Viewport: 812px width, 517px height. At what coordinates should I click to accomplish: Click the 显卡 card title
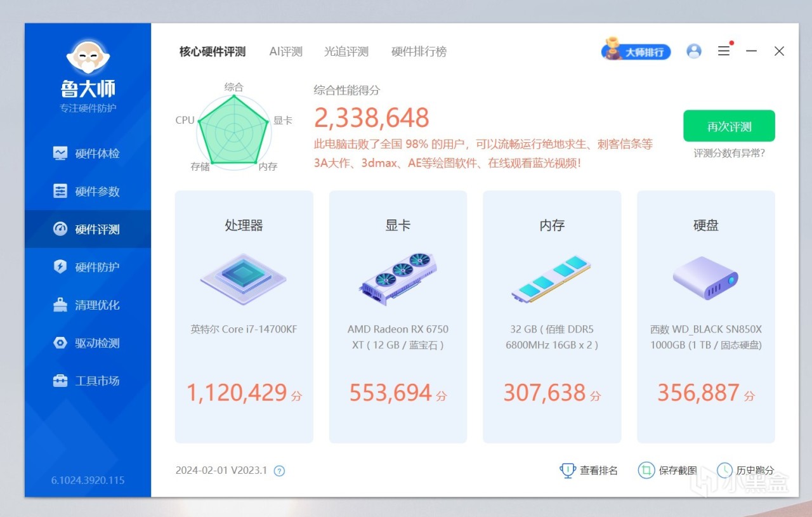click(x=398, y=225)
